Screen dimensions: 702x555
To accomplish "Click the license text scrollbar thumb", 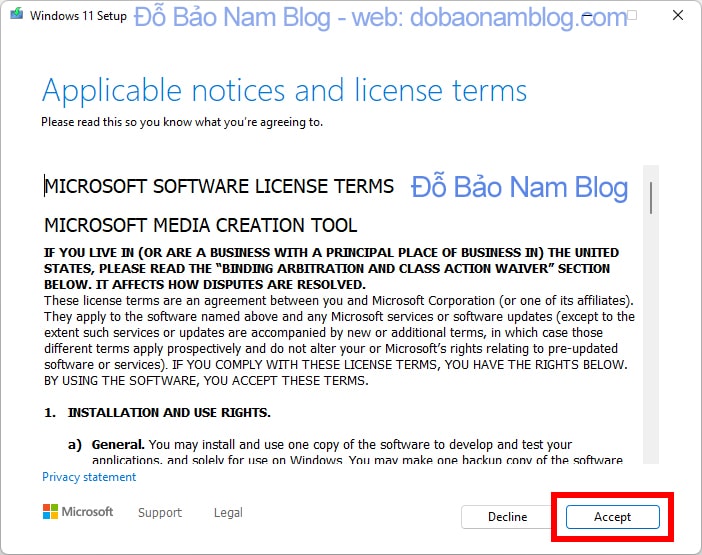I will [x=651, y=197].
